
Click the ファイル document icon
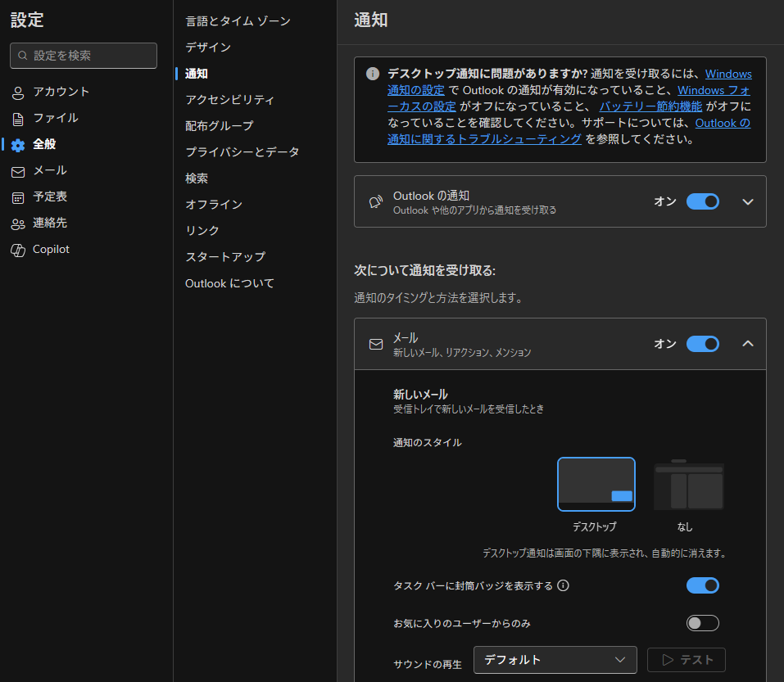pos(18,119)
